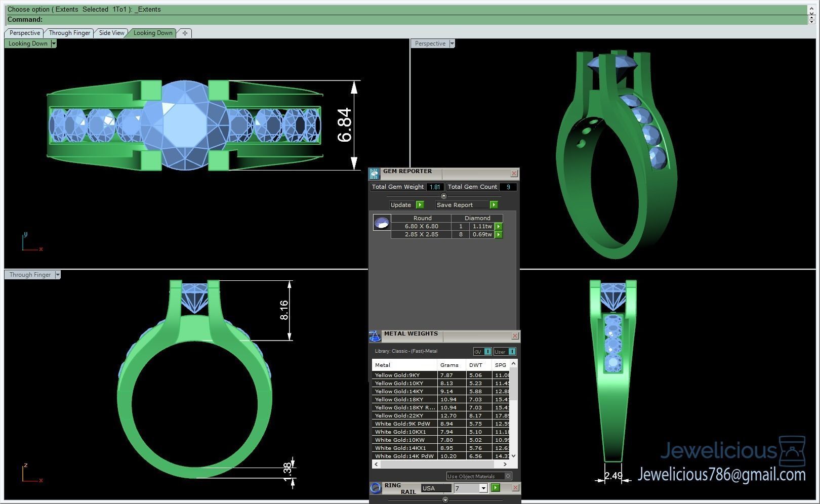Close the Metal Weights panel
This screenshot has width=820, height=504.
(x=515, y=336)
